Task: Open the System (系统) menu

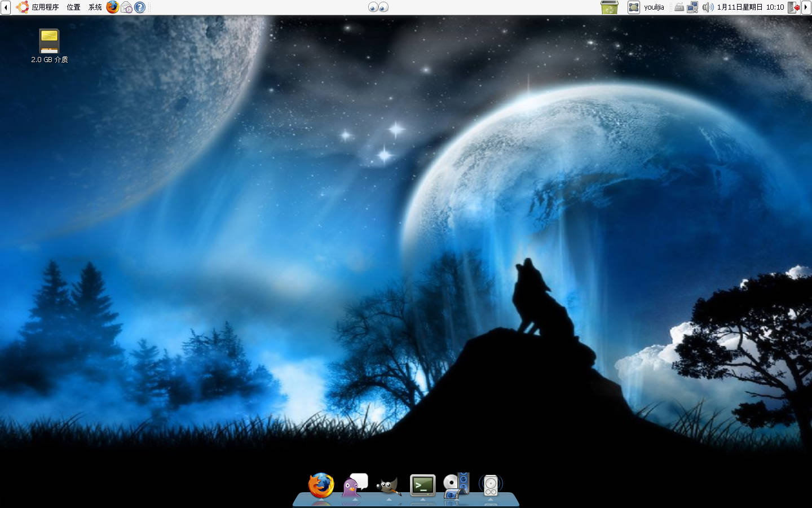Action: point(95,7)
